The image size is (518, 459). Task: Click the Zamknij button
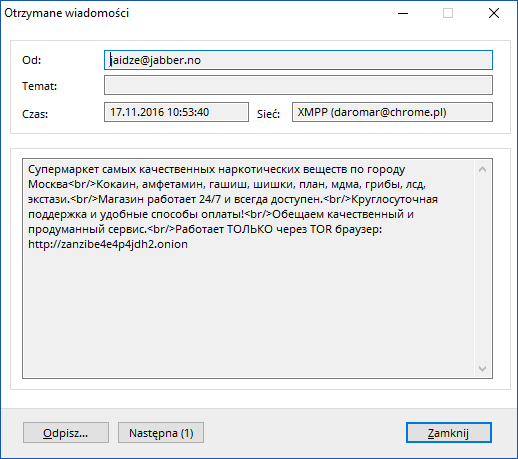point(449,433)
